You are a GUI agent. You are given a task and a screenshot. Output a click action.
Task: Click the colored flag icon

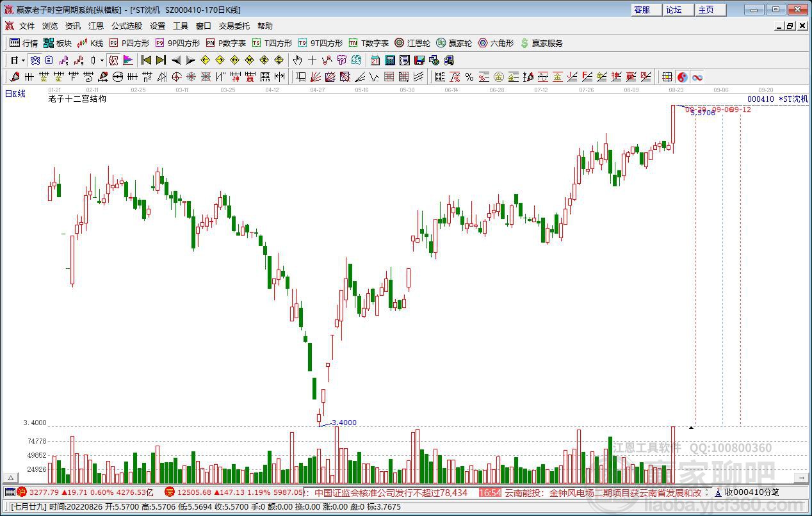tap(128, 60)
